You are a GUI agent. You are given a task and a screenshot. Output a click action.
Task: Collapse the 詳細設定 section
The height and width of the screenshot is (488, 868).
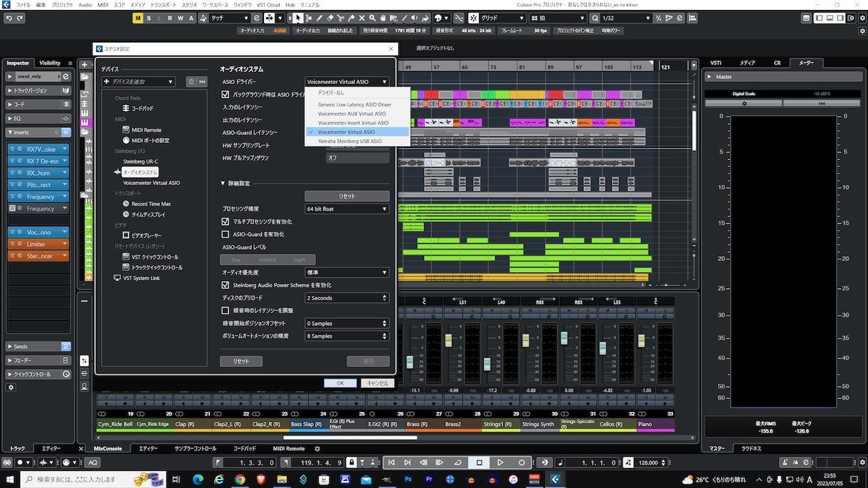(x=223, y=184)
